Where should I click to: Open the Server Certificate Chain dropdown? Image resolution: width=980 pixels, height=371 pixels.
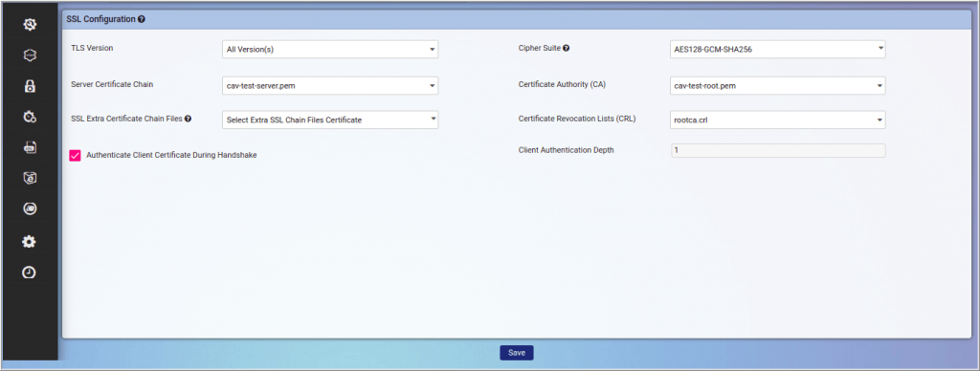330,85
